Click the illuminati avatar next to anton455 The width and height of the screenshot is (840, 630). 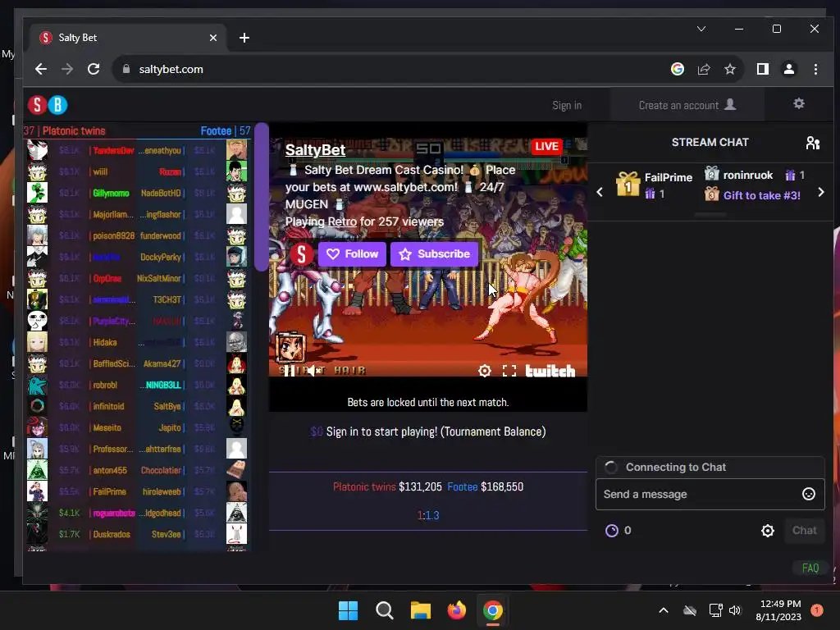click(37, 470)
